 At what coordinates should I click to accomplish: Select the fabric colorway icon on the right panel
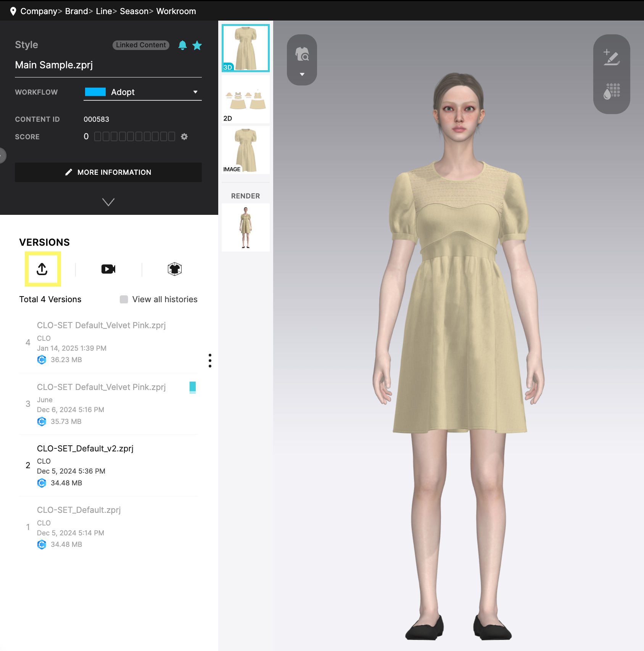[x=611, y=91]
